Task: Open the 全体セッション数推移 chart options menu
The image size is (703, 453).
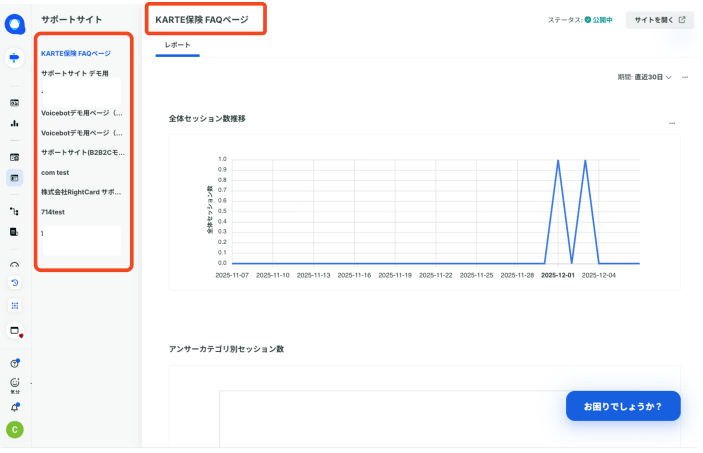Action: click(672, 123)
